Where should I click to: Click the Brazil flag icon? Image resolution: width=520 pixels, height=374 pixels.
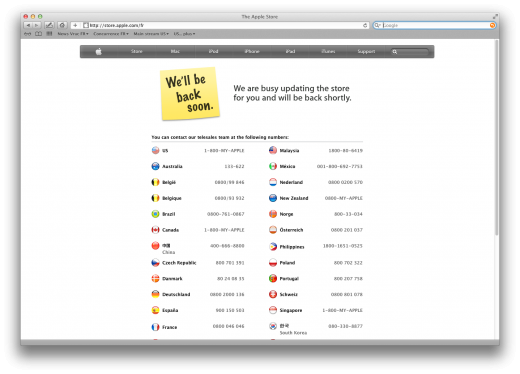coord(155,214)
